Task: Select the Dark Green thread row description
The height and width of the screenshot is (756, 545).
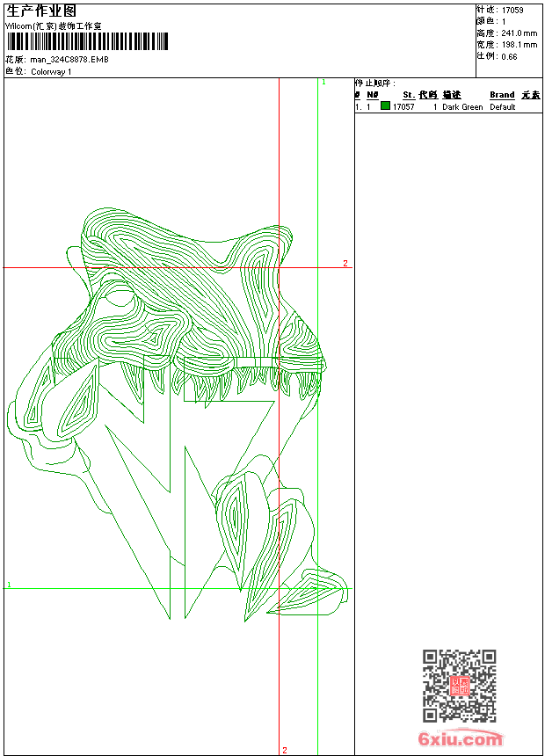Action: [x=462, y=107]
